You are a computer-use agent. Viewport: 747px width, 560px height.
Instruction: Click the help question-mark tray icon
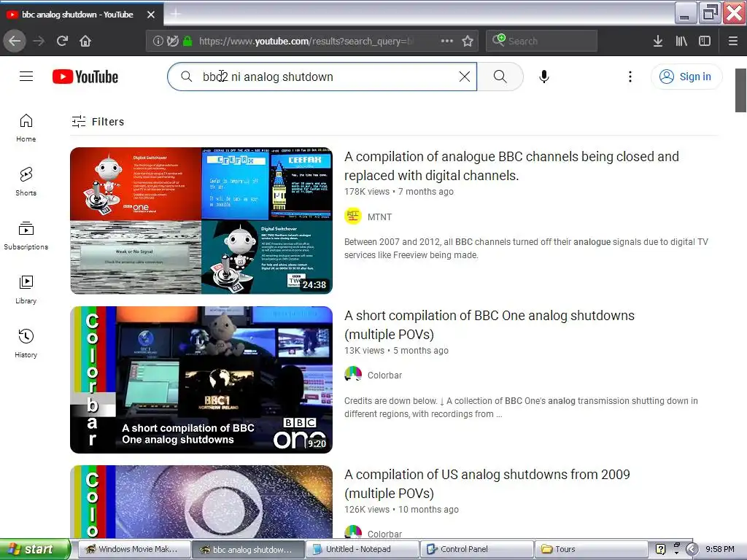(660, 549)
